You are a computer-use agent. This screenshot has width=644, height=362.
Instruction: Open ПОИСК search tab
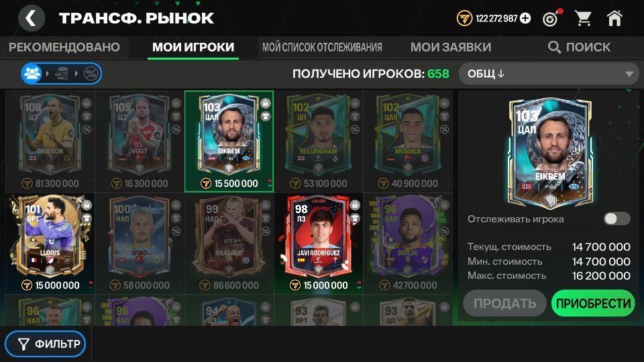pos(579,47)
